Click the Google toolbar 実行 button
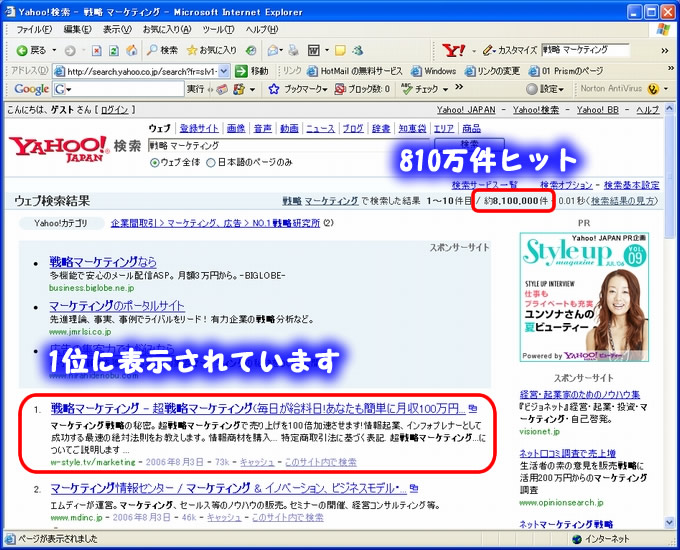 195,89
